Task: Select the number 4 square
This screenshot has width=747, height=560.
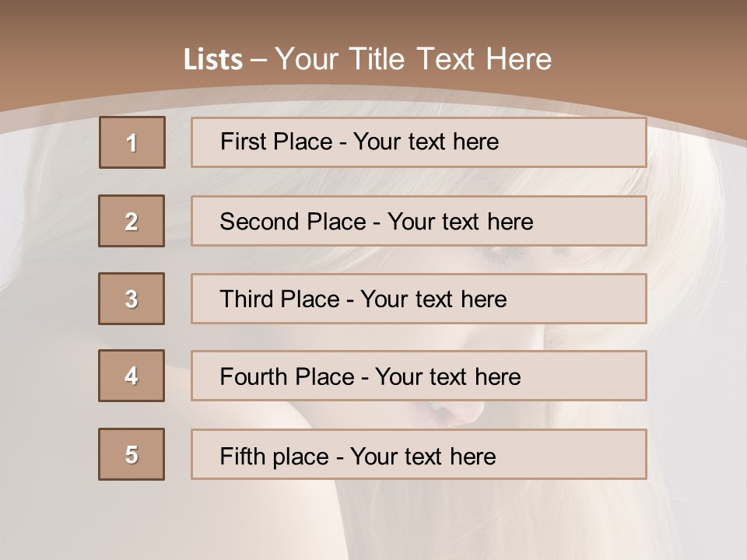Action: (x=132, y=376)
